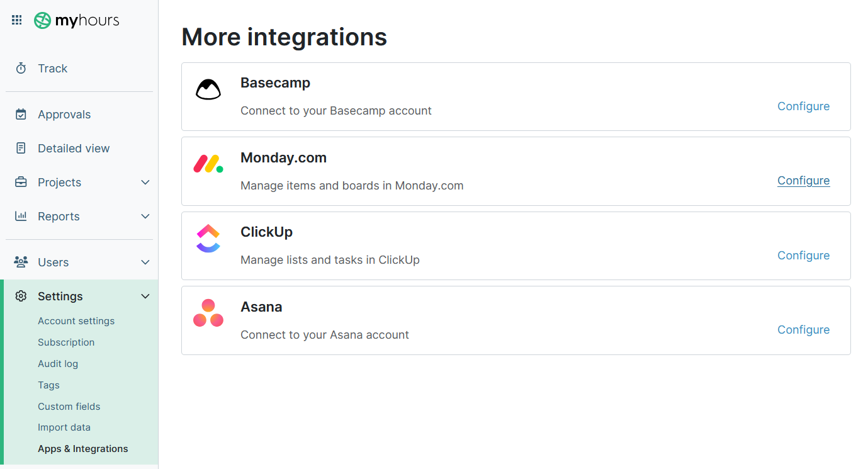The width and height of the screenshot is (868, 469).
Task: Click the Detailed view document icon
Action: [x=21, y=148]
